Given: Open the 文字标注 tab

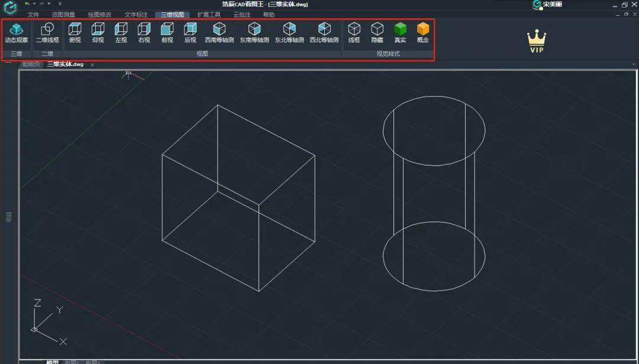Looking at the screenshot, I should pyautogui.click(x=136, y=15).
